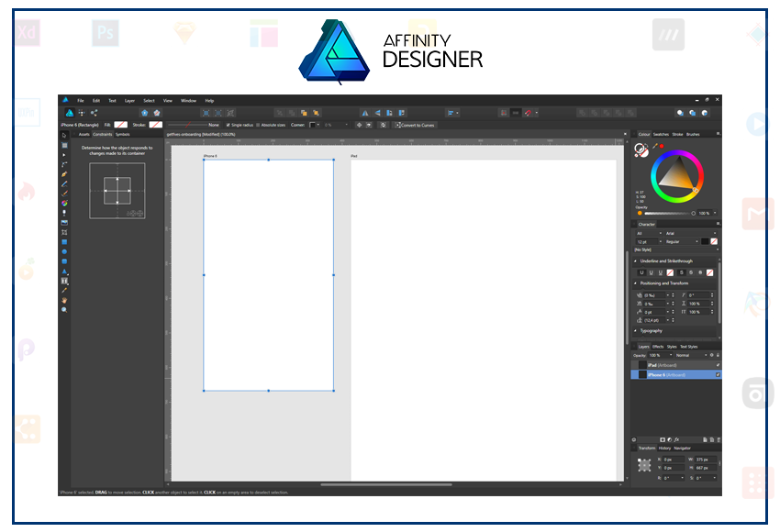Image resolution: width=780 pixels, height=532 pixels.
Task: Open the 12 pt font size dropdown
Action: tap(649, 241)
